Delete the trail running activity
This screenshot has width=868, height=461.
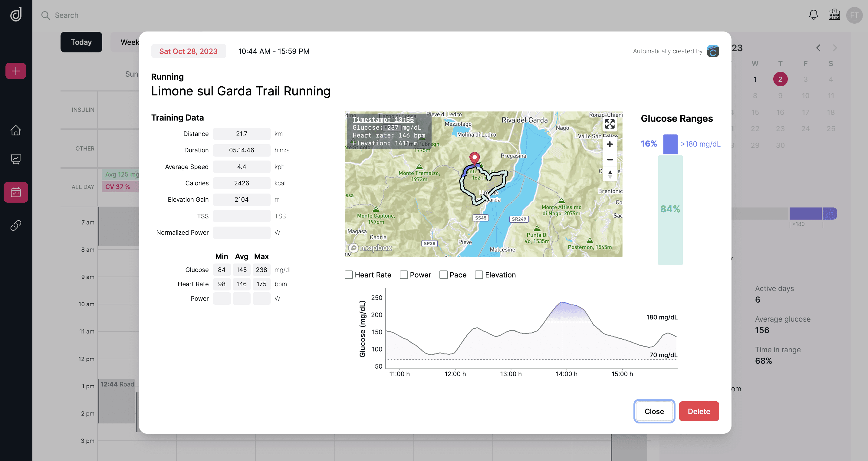point(699,411)
